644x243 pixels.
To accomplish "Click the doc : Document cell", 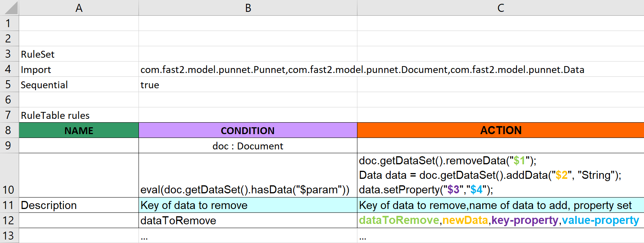I will pyautogui.click(x=248, y=146).
